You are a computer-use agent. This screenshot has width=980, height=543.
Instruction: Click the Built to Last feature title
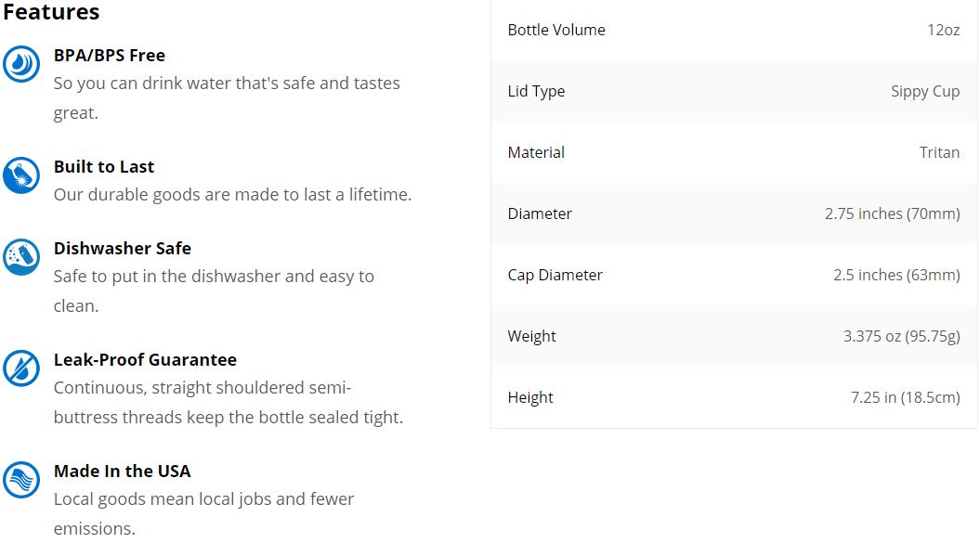click(104, 167)
